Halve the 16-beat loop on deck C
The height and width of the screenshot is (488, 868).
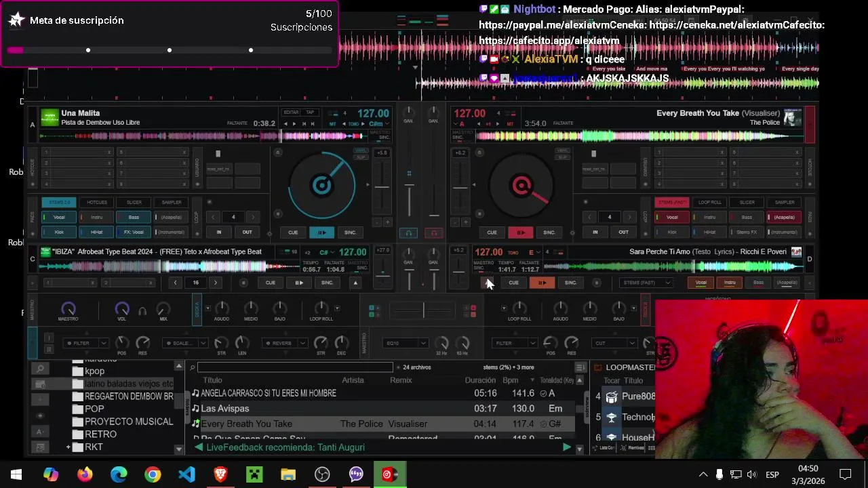(x=176, y=283)
